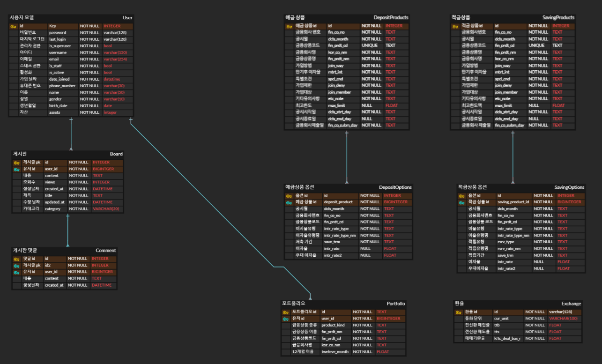Select join_member field in SavingProducts
602x364 pixels.
tap(506, 92)
